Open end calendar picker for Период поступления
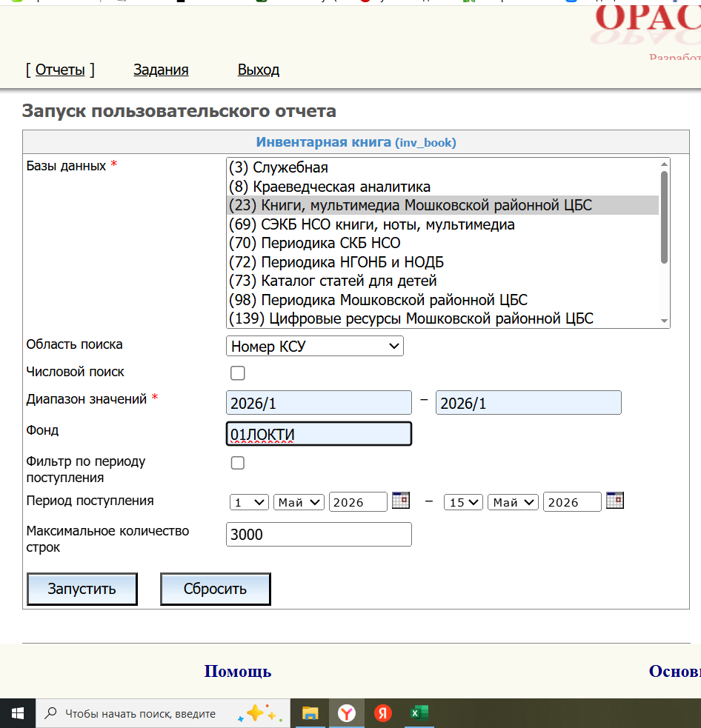The width and height of the screenshot is (701, 728). 614,501
